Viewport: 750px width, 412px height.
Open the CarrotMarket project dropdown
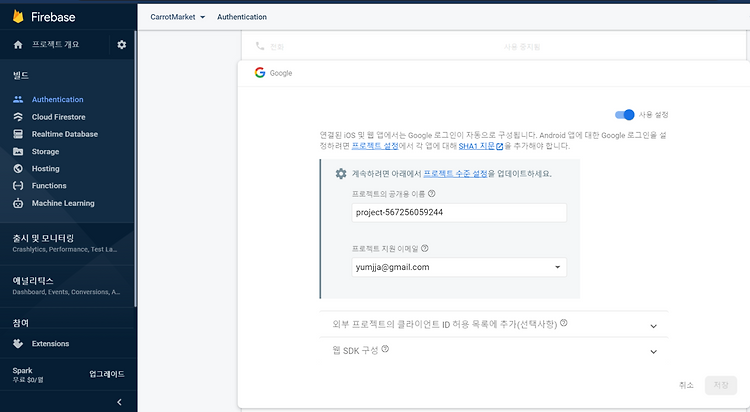click(x=177, y=17)
